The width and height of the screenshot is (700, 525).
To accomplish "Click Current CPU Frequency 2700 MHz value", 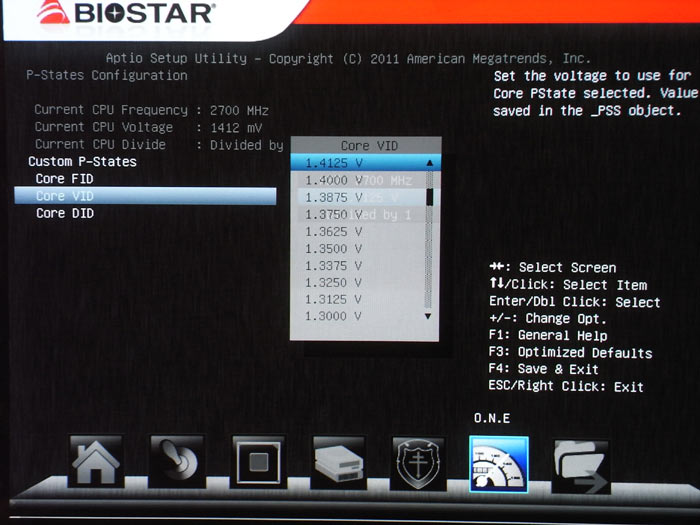I will click(x=239, y=110).
